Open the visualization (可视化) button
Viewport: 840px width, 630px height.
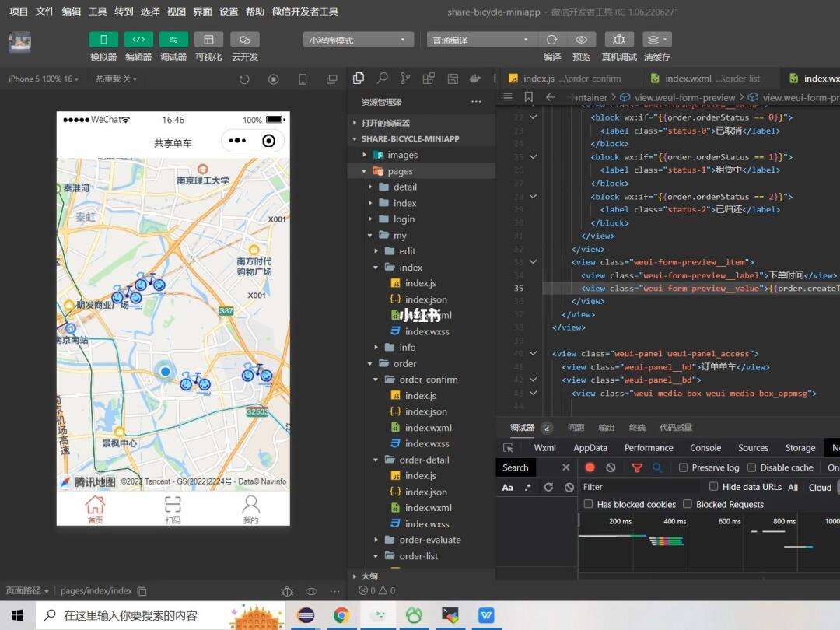pos(208,40)
